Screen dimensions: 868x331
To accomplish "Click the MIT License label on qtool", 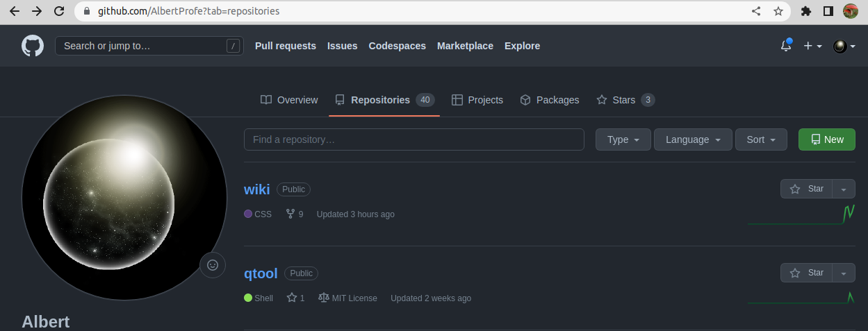I will click(x=347, y=298).
